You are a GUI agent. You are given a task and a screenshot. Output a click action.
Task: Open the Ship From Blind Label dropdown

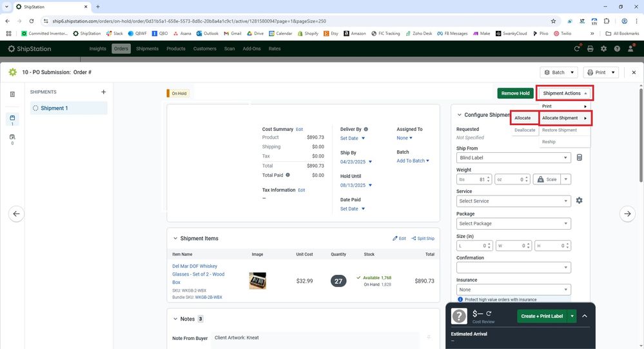pos(513,157)
